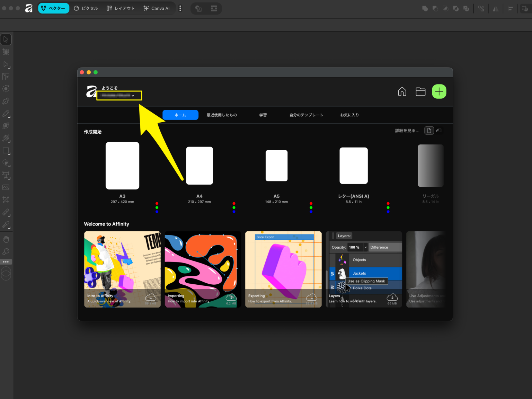Image resolution: width=532 pixels, height=399 pixels.
Task: Open the three-dot more options menu
Action: click(x=180, y=8)
